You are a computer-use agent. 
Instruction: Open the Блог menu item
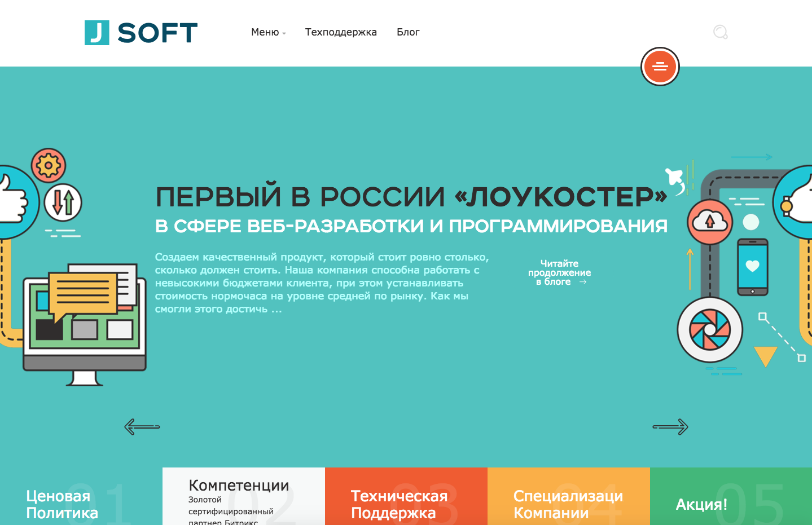(x=408, y=32)
